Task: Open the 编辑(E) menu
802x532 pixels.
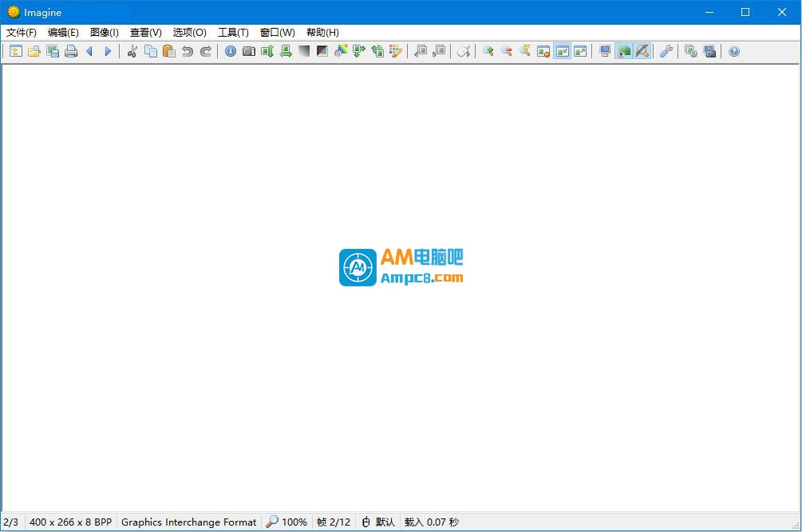Action: click(x=63, y=33)
